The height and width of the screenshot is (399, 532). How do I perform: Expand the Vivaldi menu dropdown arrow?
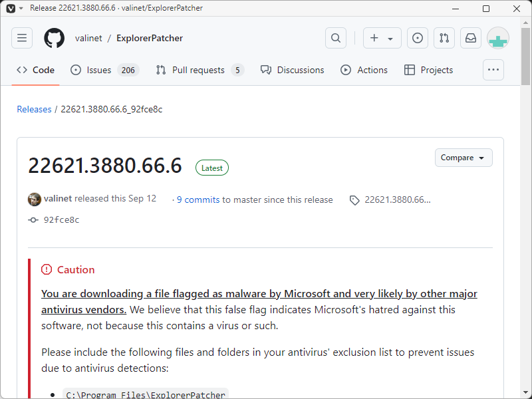[x=21, y=8]
